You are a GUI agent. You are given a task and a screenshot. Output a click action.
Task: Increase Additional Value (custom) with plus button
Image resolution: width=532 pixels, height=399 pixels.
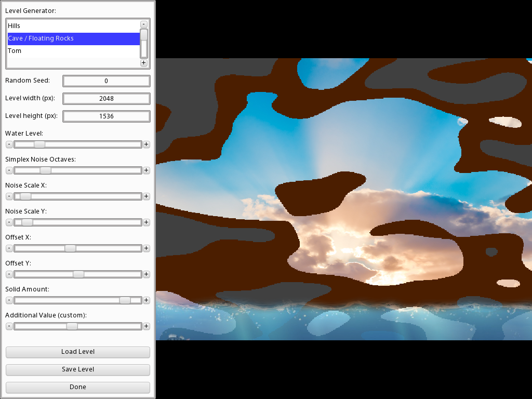tap(147, 326)
